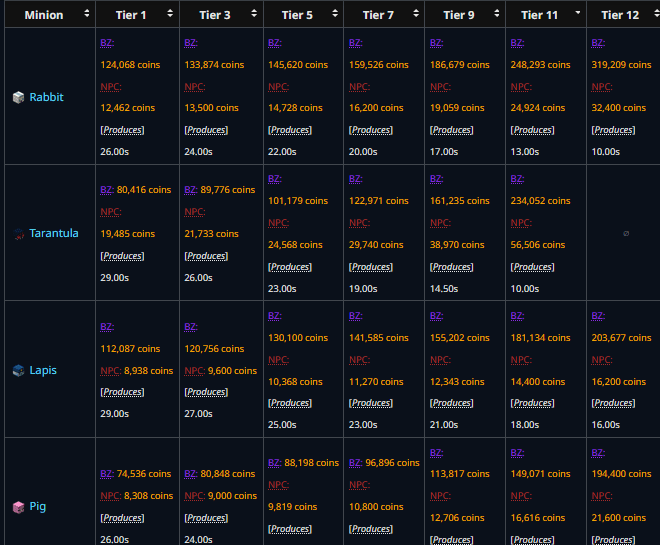Open the Lapis minion link
Viewport: 660px width, 545px height.
click(x=43, y=370)
